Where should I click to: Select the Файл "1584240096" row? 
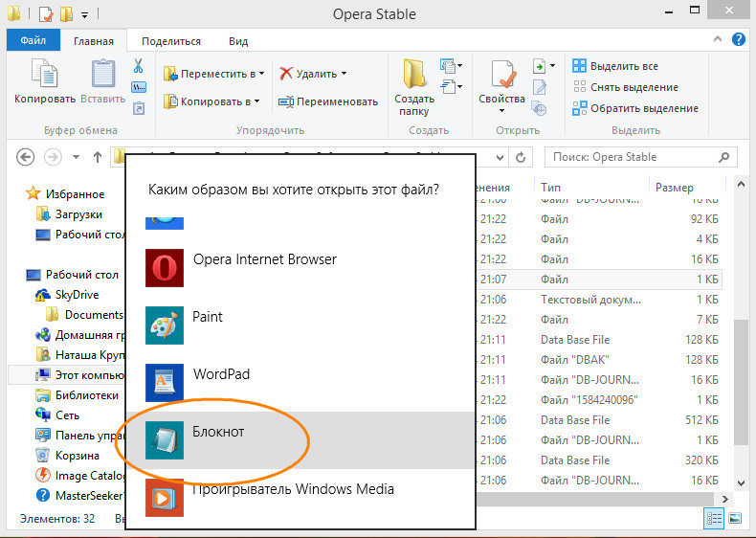pyautogui.click(x=599, y=400)
